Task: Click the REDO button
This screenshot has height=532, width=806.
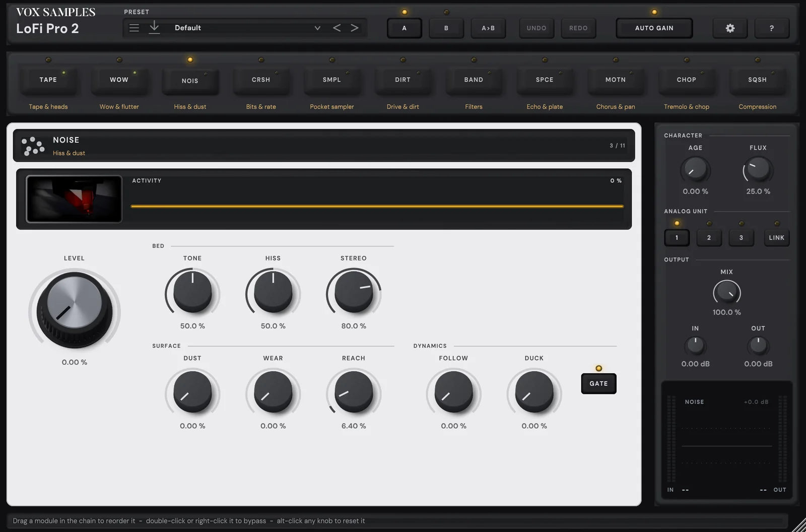Action: (578, 28)
